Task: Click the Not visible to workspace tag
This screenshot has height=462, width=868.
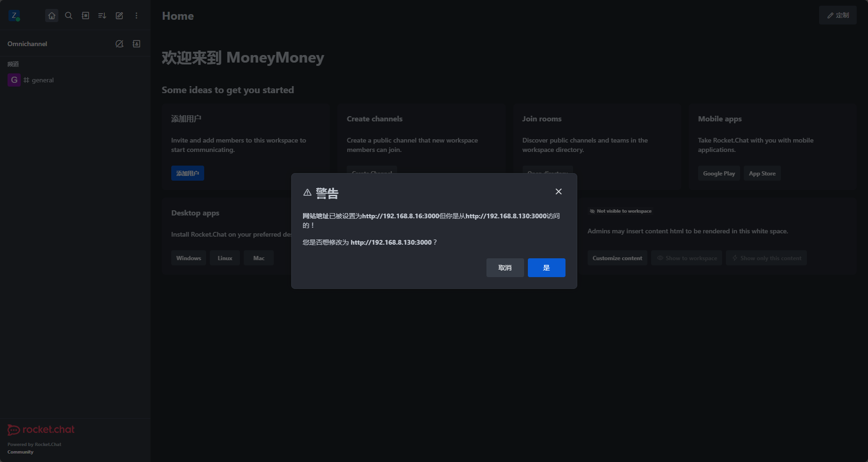Action: coord(620,211)
